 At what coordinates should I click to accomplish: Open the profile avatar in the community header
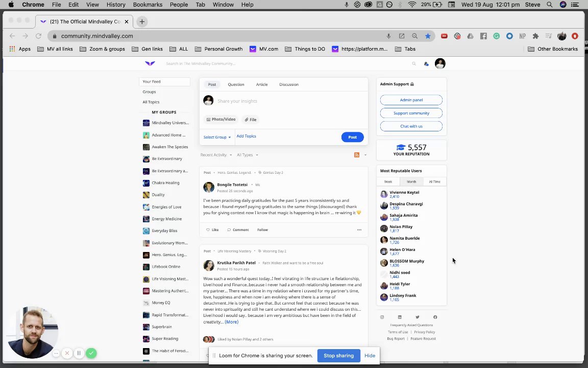click(x=440, y=63)
